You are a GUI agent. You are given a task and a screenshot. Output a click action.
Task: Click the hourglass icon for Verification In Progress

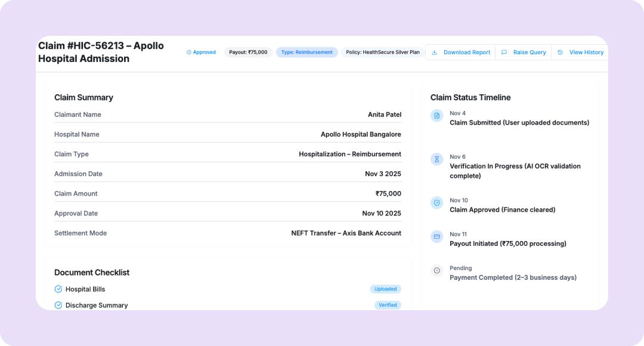[437, 159]
